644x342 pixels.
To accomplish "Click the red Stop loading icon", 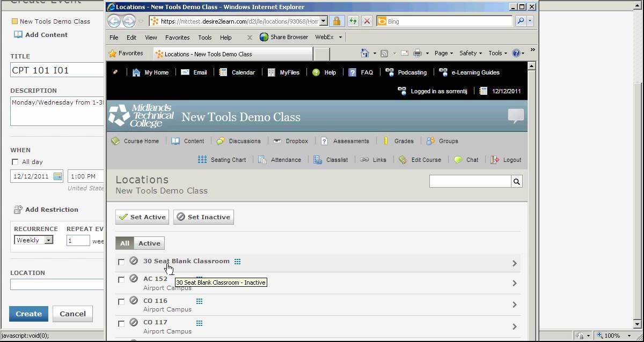I will tap(367, 21).
